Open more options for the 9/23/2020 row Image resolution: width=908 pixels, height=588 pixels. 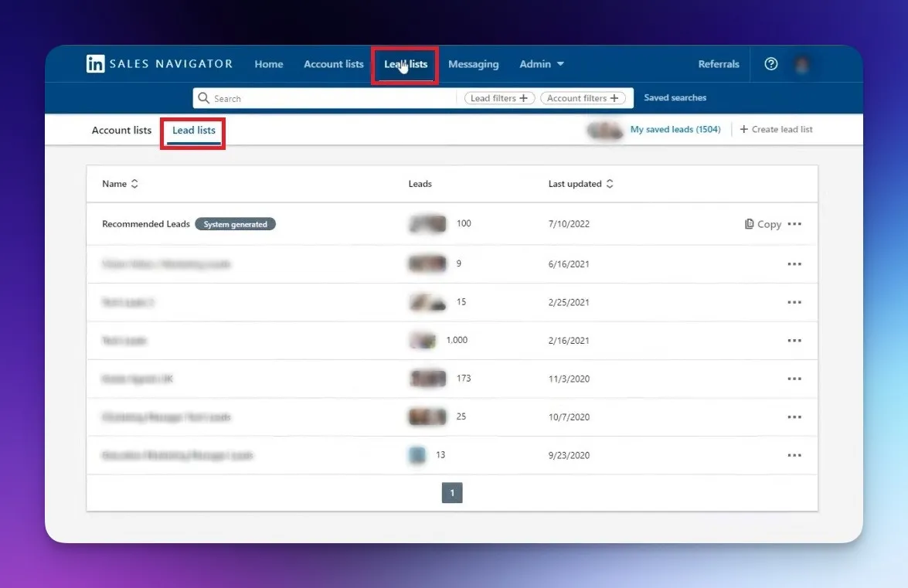[794, 455]
